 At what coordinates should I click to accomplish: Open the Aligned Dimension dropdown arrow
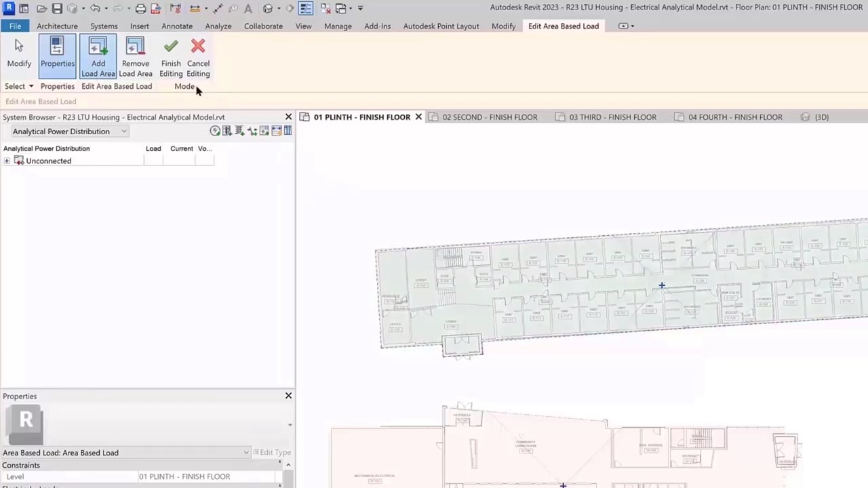(x=206, y=8)
